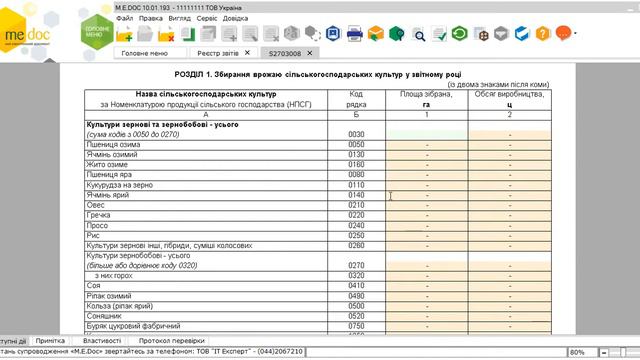Open help via orange question mark icon

(x=543, y=33)
